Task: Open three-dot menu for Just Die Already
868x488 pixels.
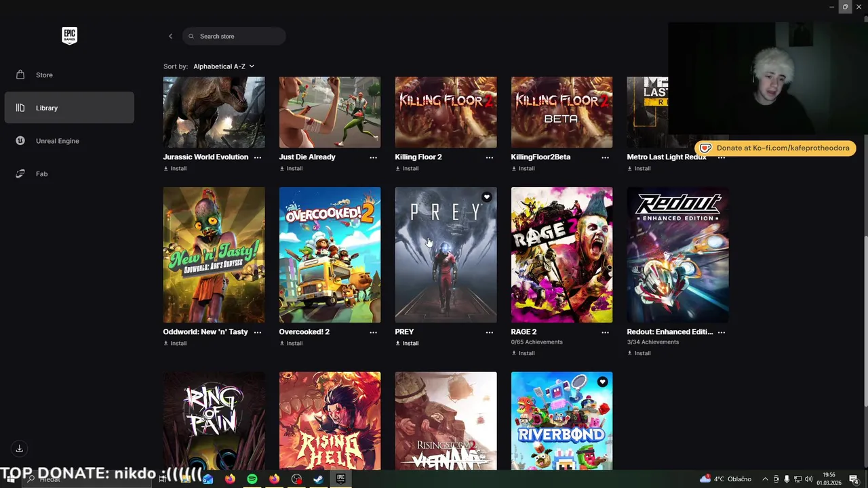Action: (x=373, y=157)
